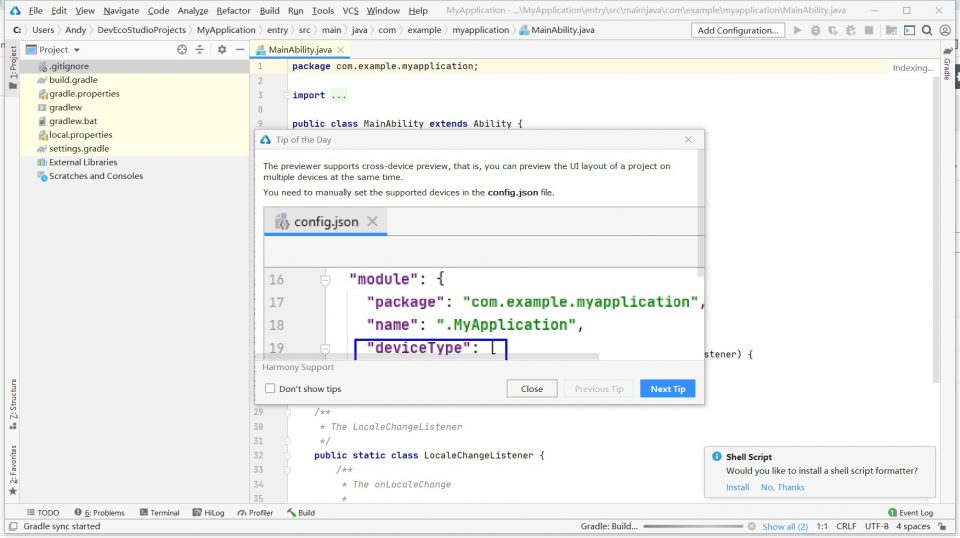Collapse the "module" block in config.json tip
The image size is (960, 538).
click(x=325, y=280)
